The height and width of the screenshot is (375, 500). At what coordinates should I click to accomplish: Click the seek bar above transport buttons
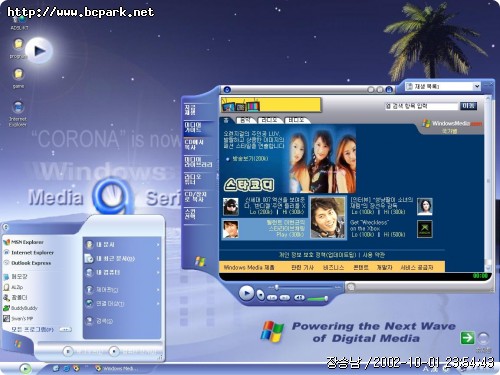pyautogui.click(x=304, y=287)
